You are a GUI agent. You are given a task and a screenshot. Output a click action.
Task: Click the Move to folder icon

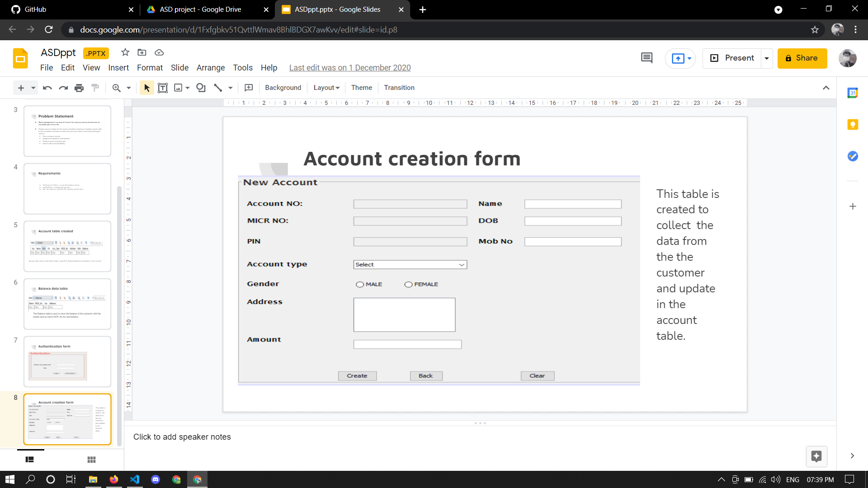tap(142, 52)
